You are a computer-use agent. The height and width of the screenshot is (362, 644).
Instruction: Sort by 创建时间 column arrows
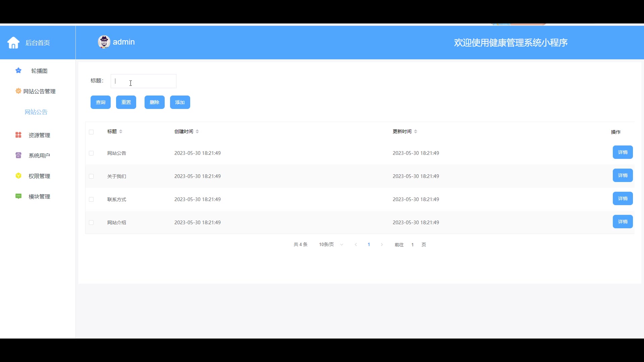point(197,131)
